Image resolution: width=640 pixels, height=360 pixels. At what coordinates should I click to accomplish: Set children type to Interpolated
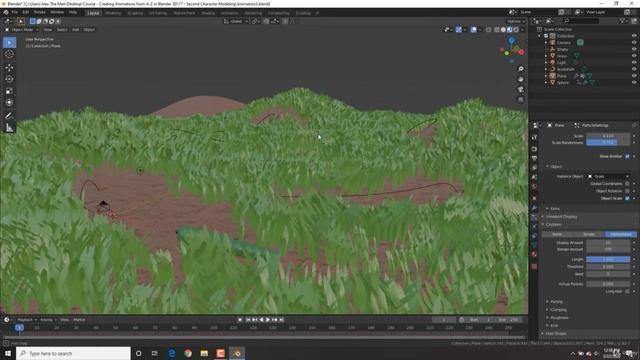pos(620,235)
